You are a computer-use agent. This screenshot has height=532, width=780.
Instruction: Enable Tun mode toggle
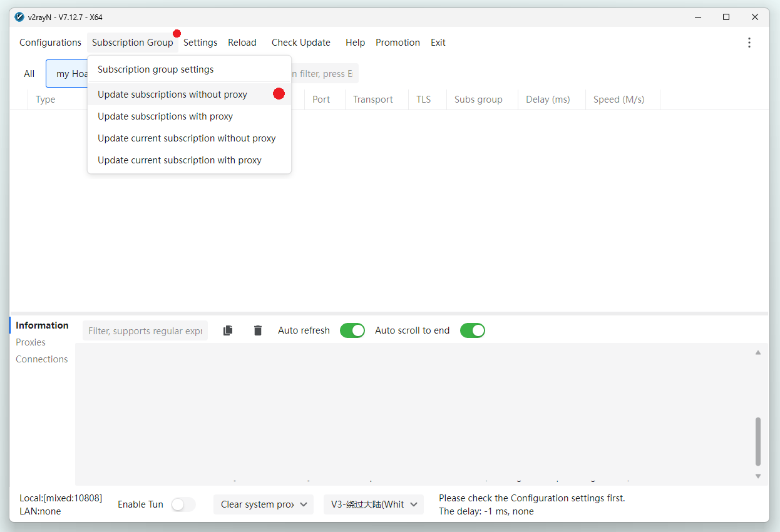(x=183, y=504)
